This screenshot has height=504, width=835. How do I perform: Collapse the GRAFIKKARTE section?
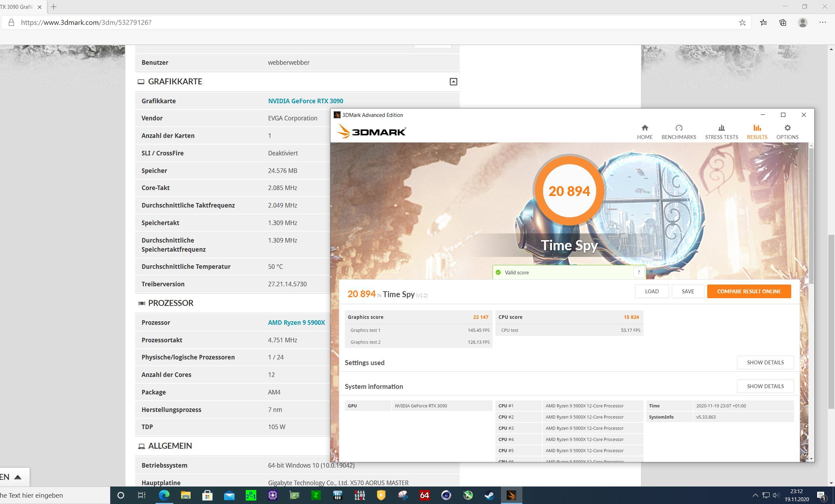coord(453,82)
